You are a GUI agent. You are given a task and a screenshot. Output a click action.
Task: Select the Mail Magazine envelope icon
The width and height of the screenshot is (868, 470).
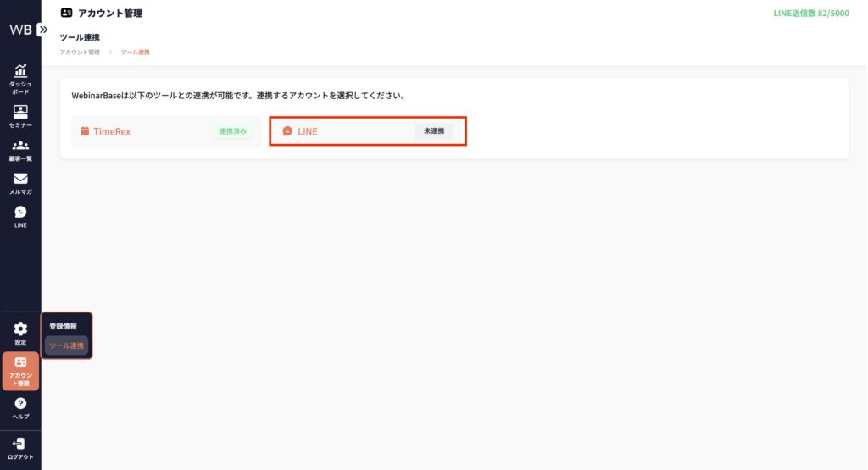(20, 179)
